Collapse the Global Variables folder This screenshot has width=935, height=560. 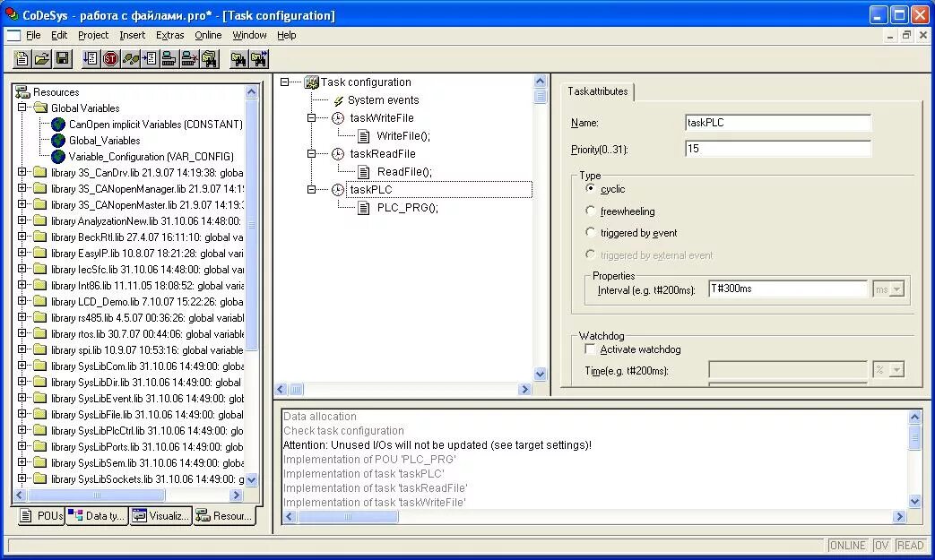[22, 108]
